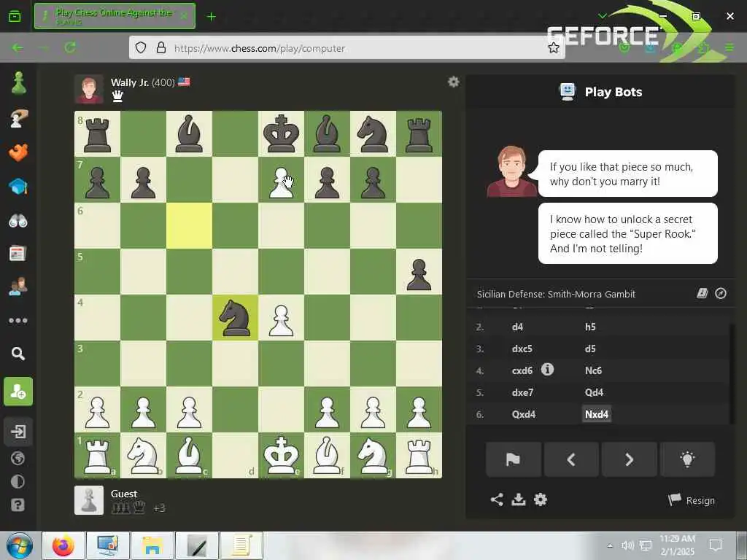
Task: Open the Puzzles orange piece sidebar icon
Action: tap(18, 152)
